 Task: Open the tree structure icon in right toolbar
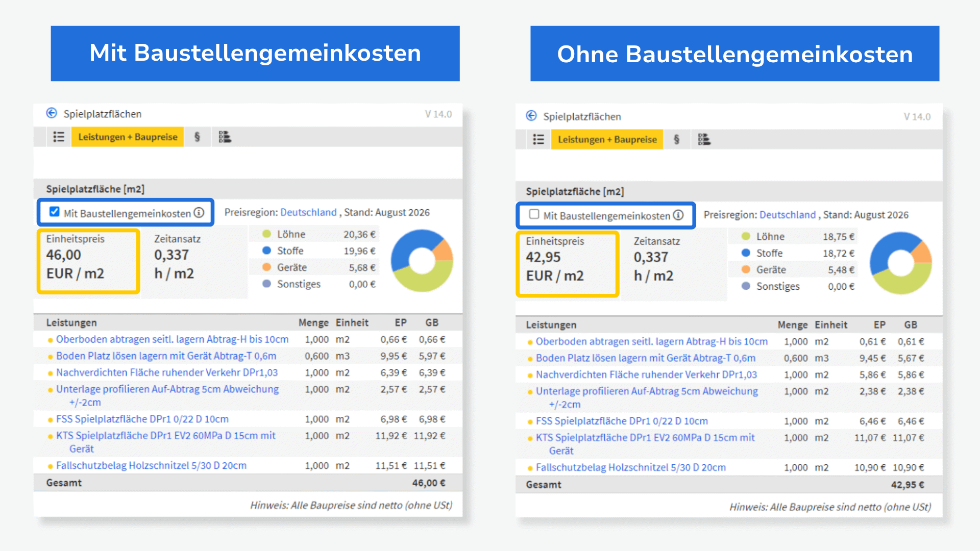(x=704, y=139)
